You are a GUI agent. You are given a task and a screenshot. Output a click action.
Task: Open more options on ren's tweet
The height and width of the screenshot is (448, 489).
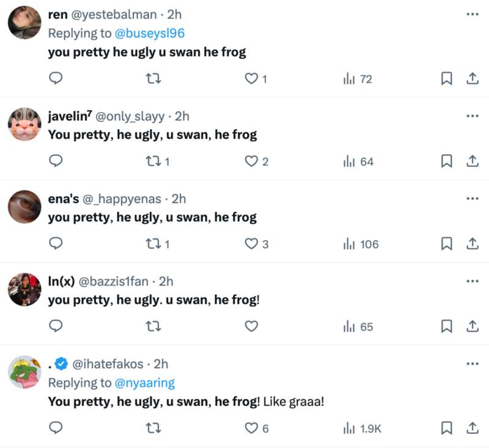point(472,14)
